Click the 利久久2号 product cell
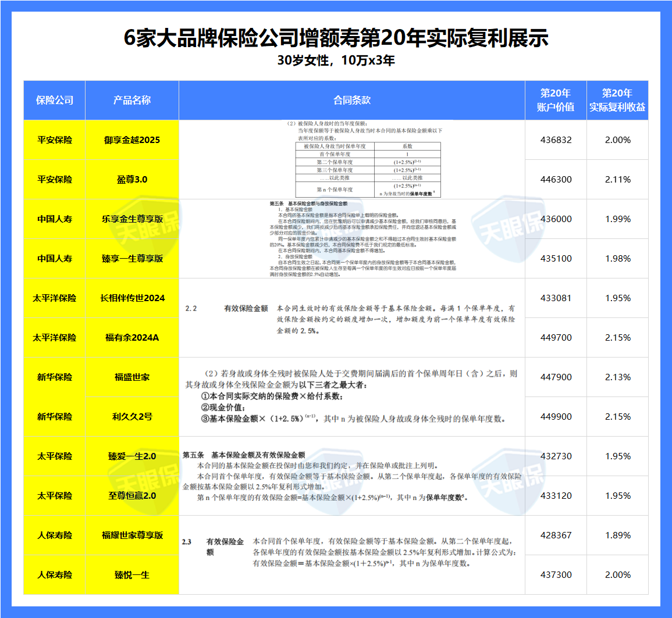The image size is (672, 618). 131,416
